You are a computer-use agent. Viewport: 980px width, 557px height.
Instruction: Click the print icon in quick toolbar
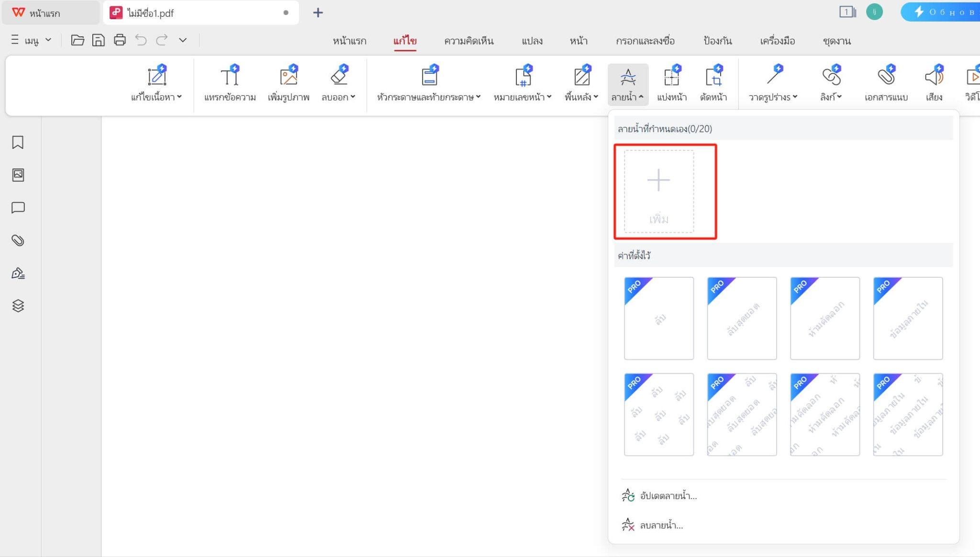coord(120,40)
